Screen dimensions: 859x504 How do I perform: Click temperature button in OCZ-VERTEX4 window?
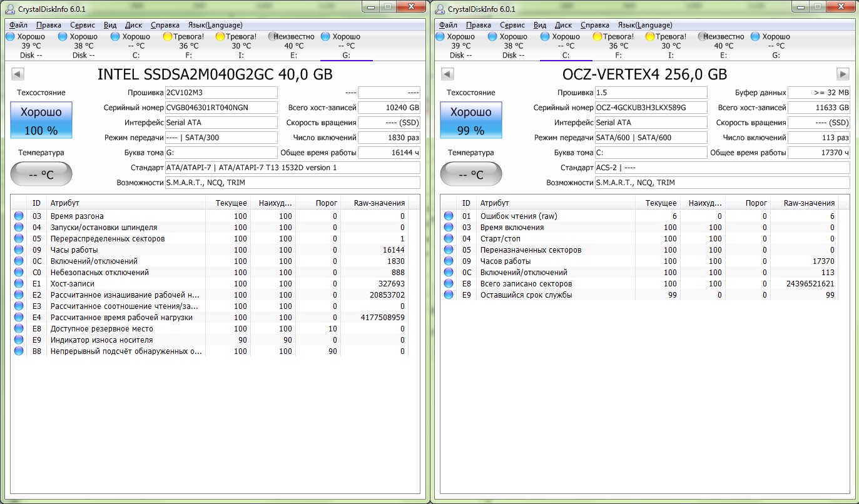pyautogui.click(x=471, y=174)
